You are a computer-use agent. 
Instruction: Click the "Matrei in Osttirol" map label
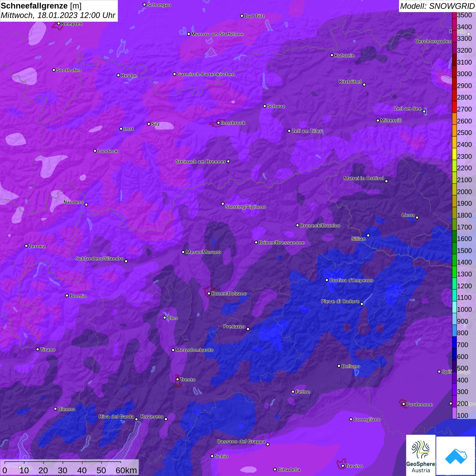coord(364,178)
